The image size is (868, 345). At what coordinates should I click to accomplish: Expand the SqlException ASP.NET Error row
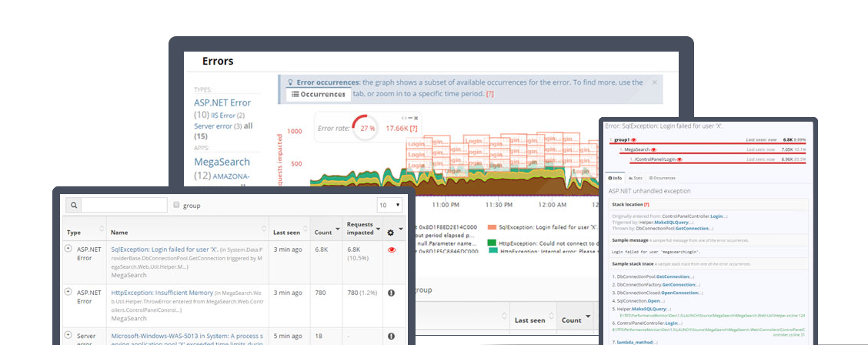point(68,249)
